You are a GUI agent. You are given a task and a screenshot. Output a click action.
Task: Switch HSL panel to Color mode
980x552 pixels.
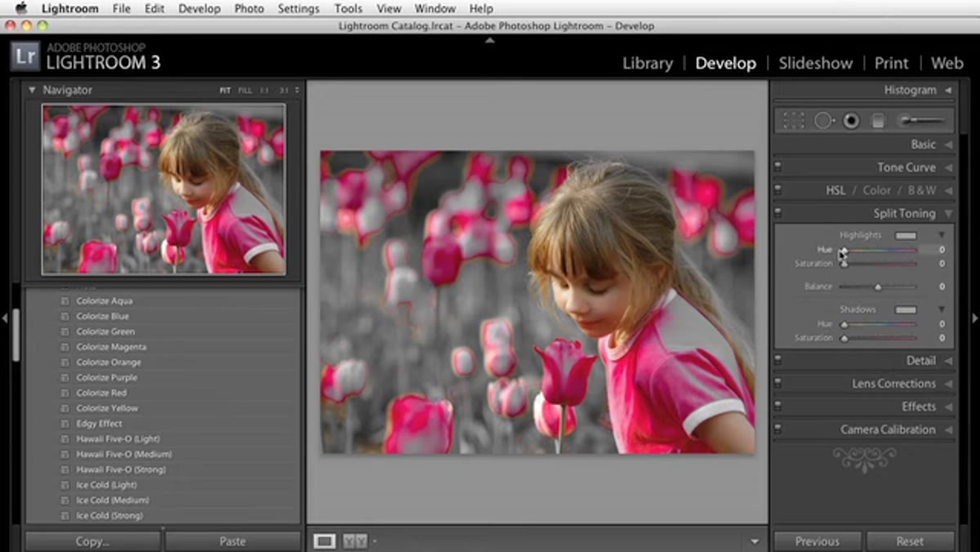pyautogui.click(x=877, y=190)
